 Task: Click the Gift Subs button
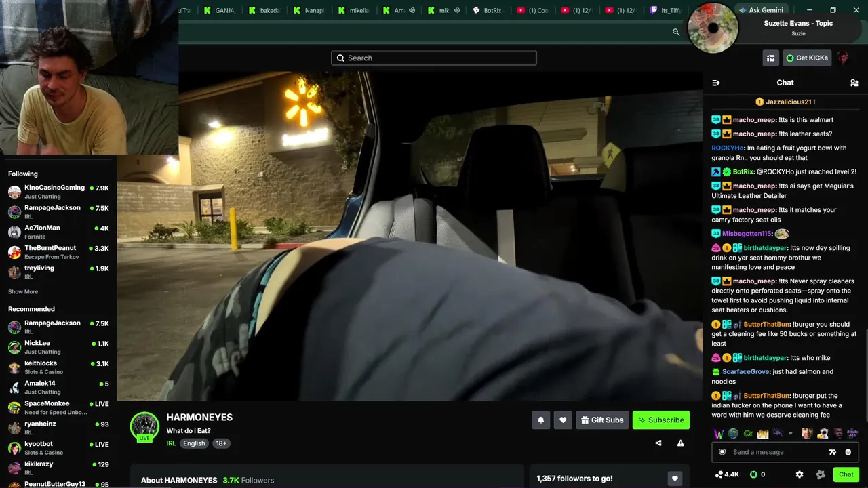pyautogui.click(x=602, y=420)
